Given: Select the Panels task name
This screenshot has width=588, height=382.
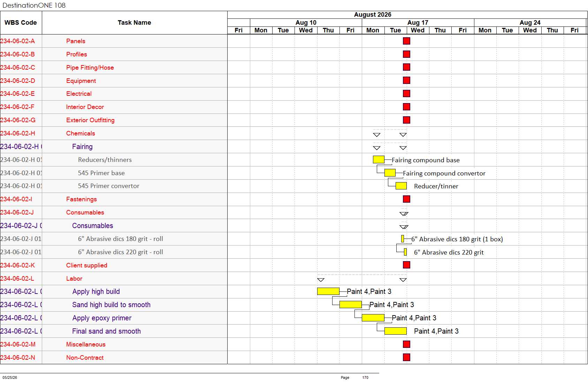Looking at the screenshot, I should tap(76, 41).
